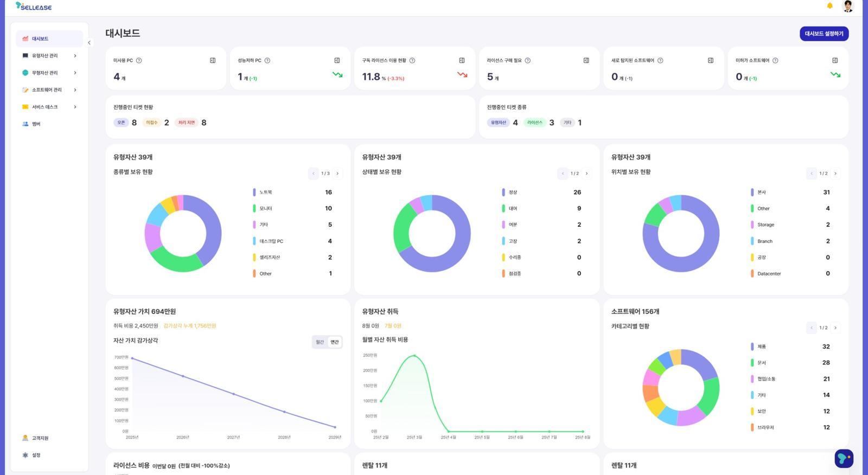Click help icon next to 성능저하 PC
Image resolution: width=868 pixels, height=475 pixels.
267,61
